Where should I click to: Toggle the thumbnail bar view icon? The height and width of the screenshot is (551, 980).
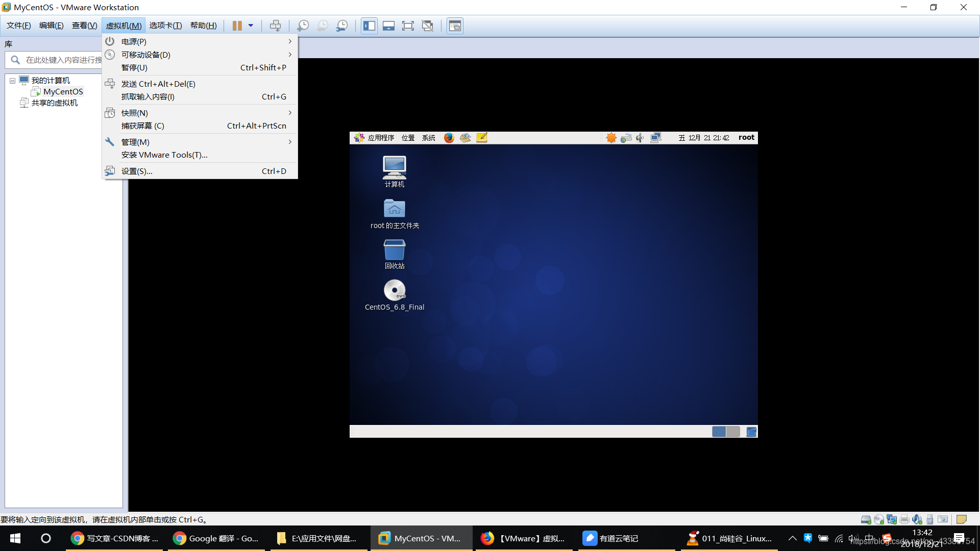click(388, 26)
